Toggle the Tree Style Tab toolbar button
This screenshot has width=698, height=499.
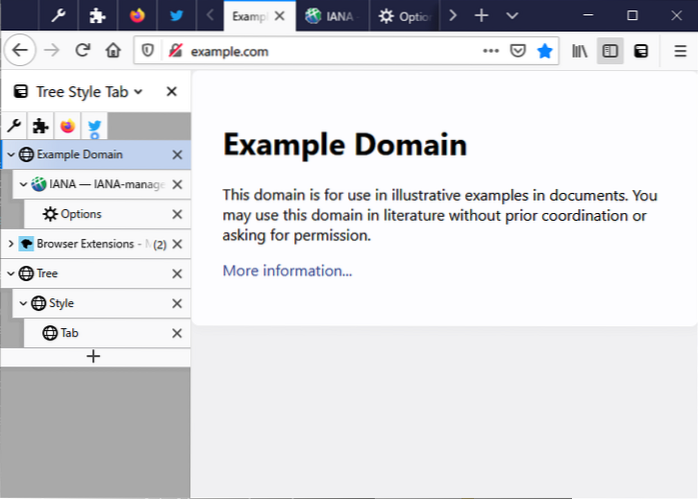tap(641, 51)
